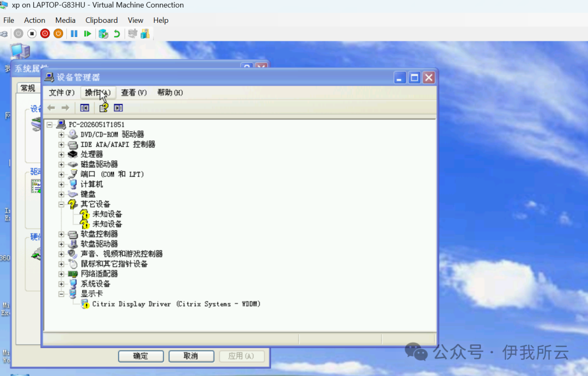The image size is (588, 376).
Task: Select the IDE ATA/ATAPI controller icon
Action: (73, 145)
